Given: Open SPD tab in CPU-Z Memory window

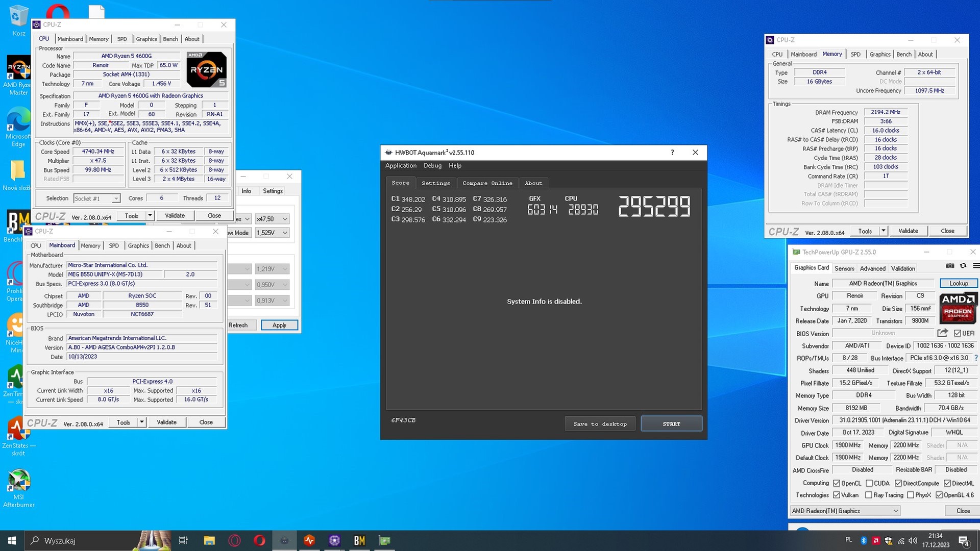Looking at the screenshot, I should click(855, 54).
